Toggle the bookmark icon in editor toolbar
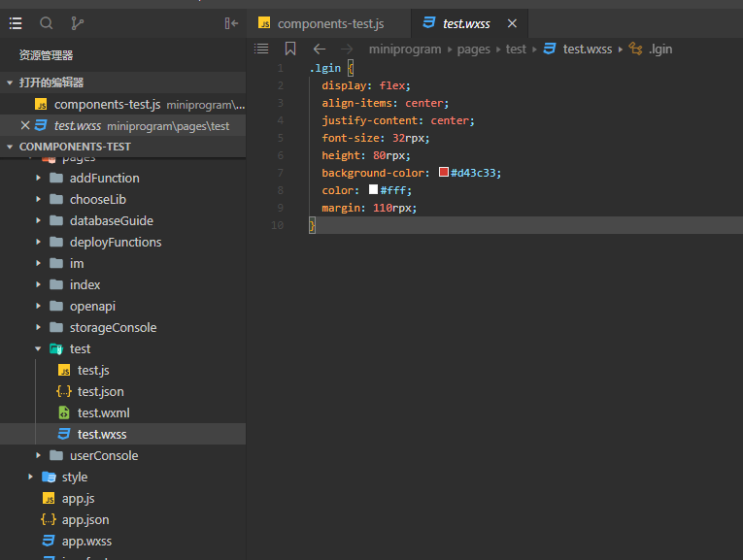This screenshot has width=743, height=560. (x=290, y=49)
